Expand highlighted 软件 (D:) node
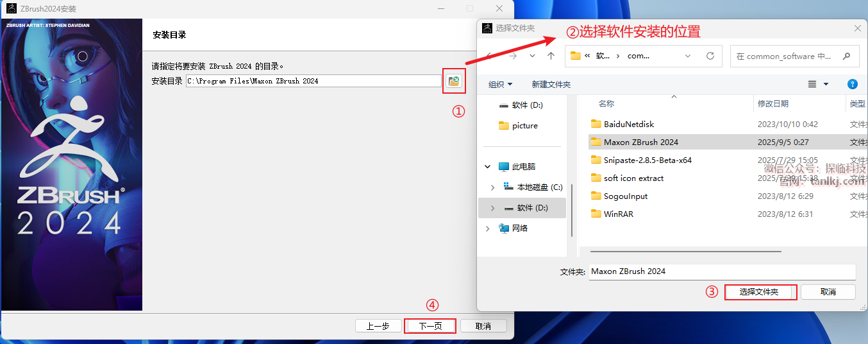 click(x=492, y=208)
